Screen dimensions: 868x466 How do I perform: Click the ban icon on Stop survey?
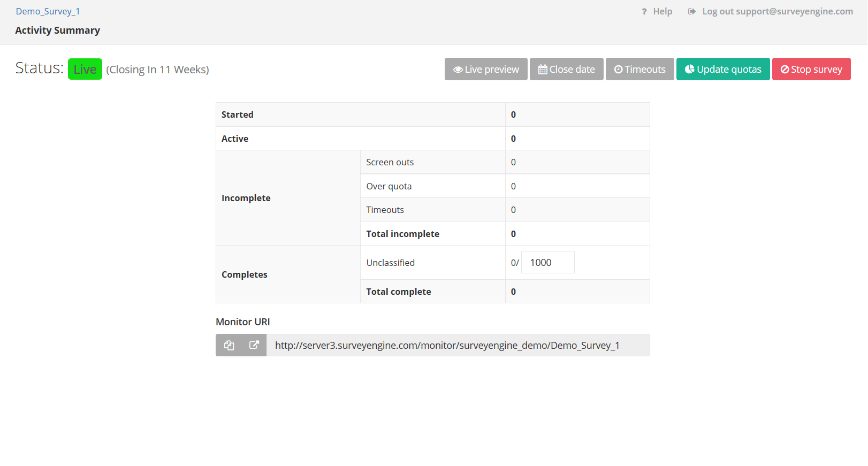(785, 70)
